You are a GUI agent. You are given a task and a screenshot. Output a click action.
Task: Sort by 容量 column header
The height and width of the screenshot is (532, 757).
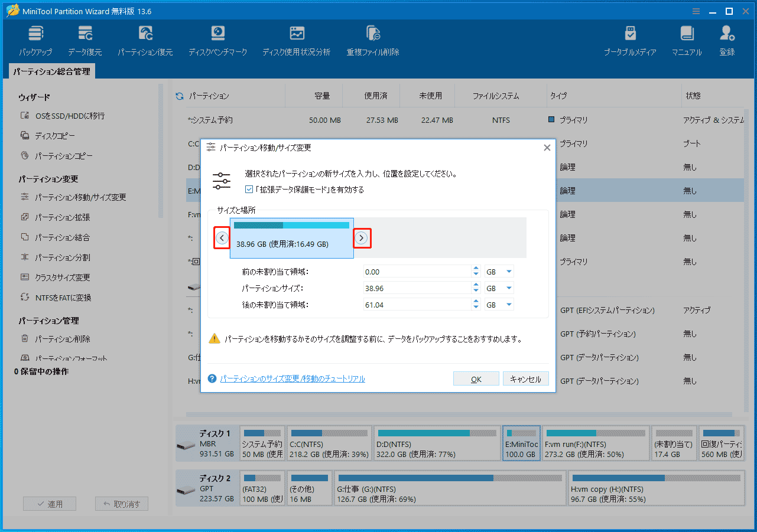click(322, 96)
